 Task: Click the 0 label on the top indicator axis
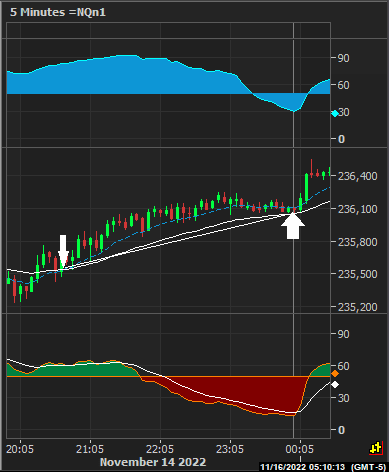click(x=341, y=139)
